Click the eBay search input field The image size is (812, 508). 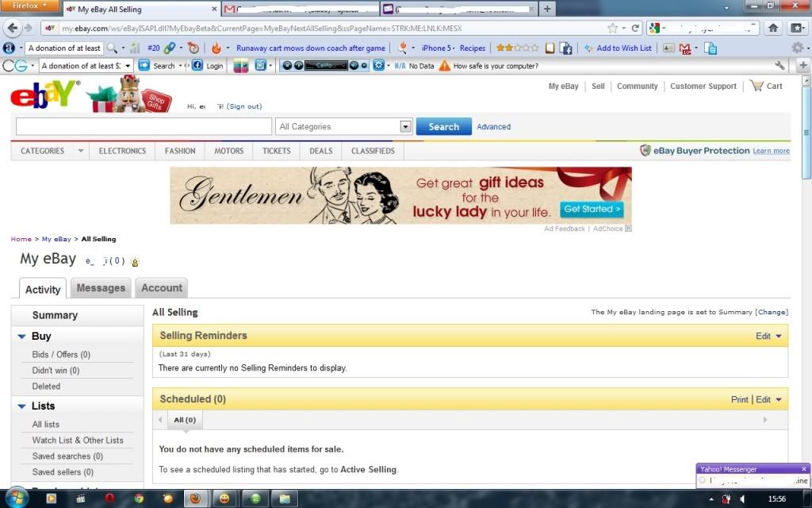[x=144, y=126]
